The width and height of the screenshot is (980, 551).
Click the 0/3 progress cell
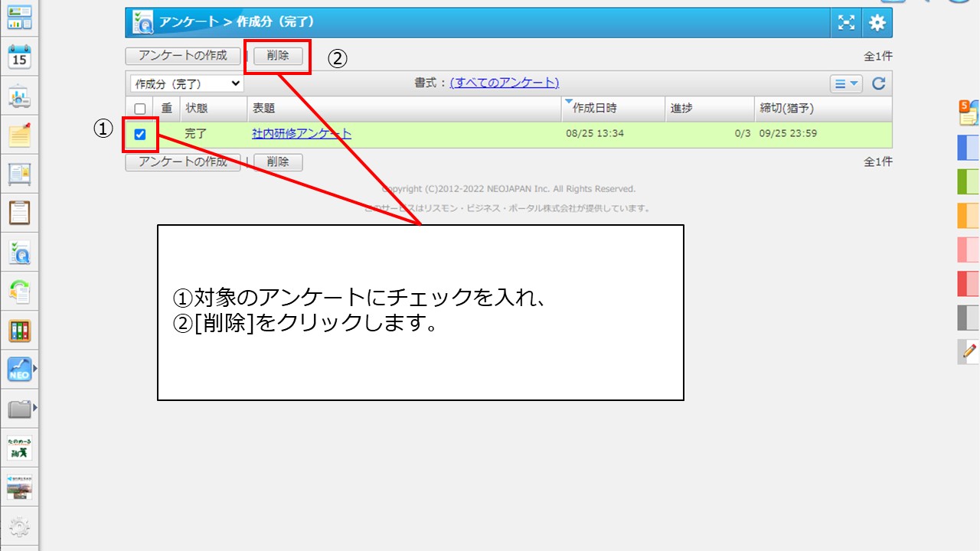pos(743,134)
